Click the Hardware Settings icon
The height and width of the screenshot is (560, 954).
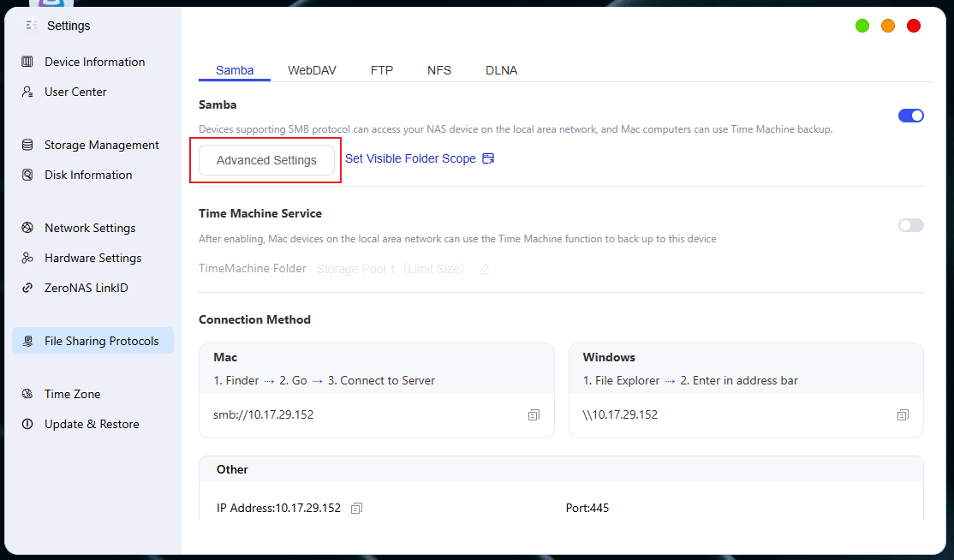point(27,258)
